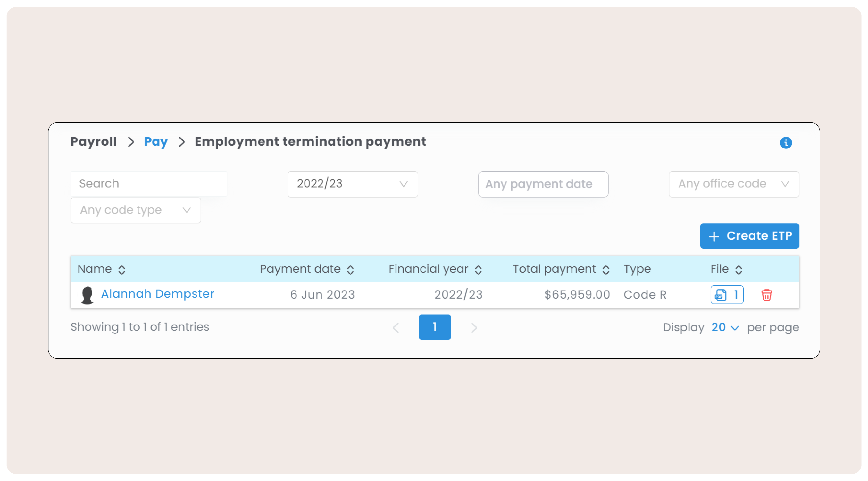
Task: Sort by File column
Action: [x=738, y=269]
